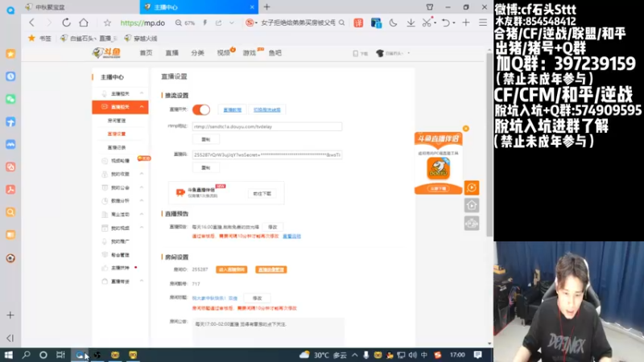Select 房间管理 in sidebar
This screenshot has width=644, height=362.
117,121
